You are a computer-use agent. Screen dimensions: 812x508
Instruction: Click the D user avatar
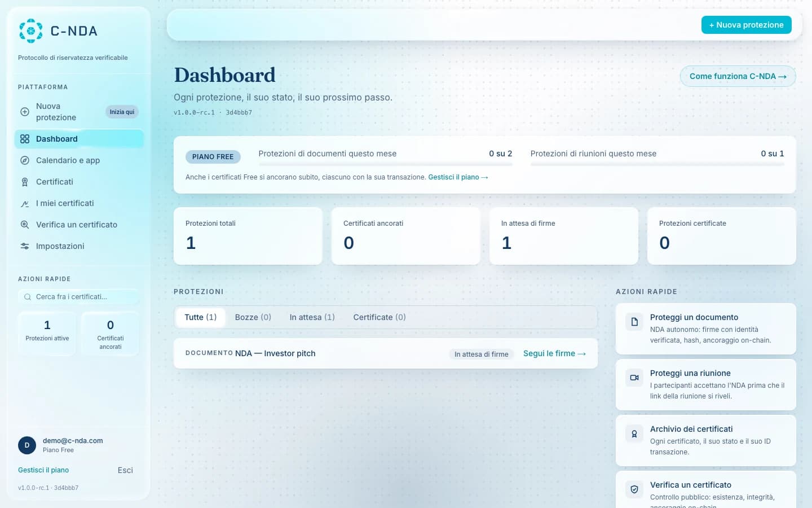click(27, 445)
